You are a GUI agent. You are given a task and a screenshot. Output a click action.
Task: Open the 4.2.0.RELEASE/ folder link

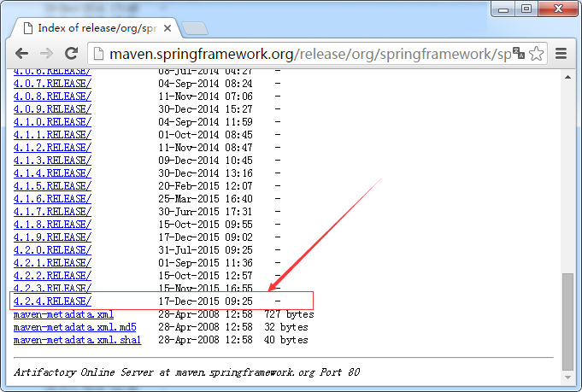[52, 250]
